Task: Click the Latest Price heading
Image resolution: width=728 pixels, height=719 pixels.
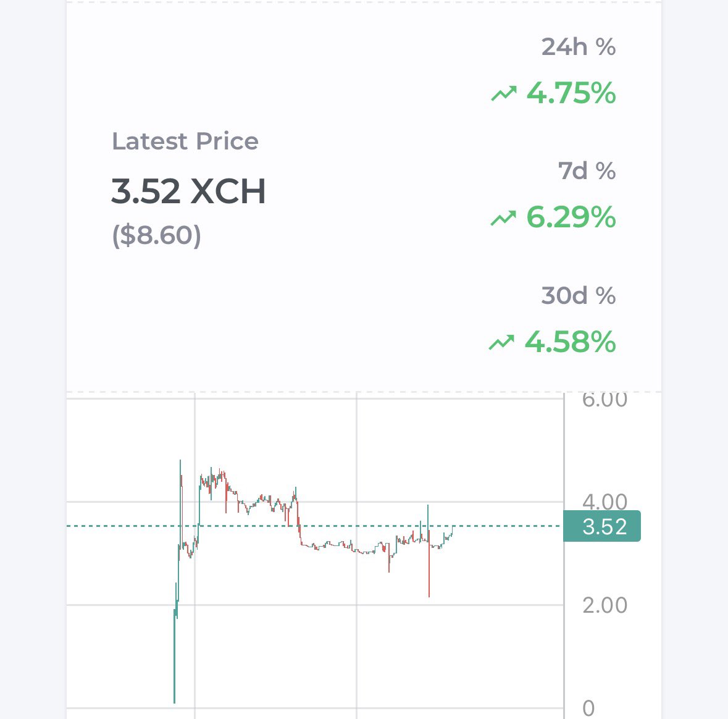Action: pos(185,141)
